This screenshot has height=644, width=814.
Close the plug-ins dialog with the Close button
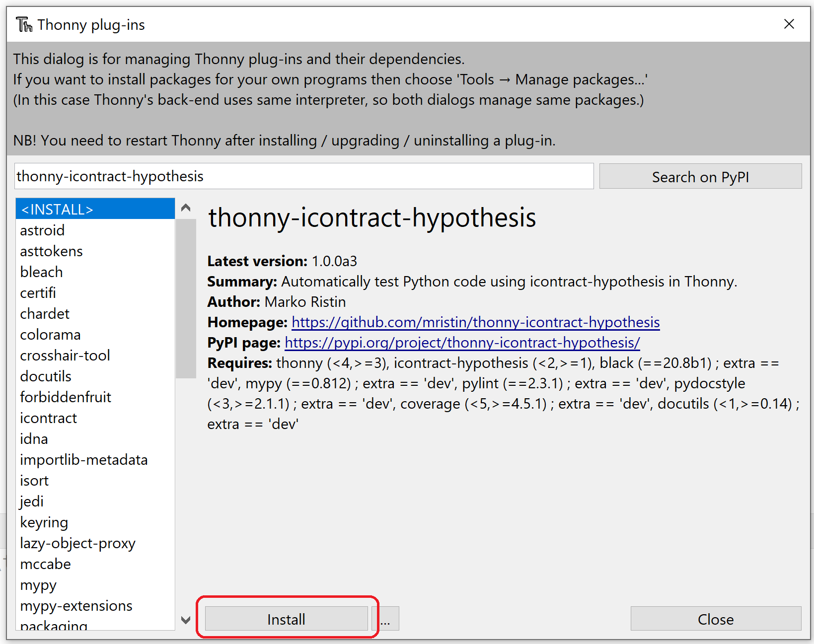(x=716, y=619)
